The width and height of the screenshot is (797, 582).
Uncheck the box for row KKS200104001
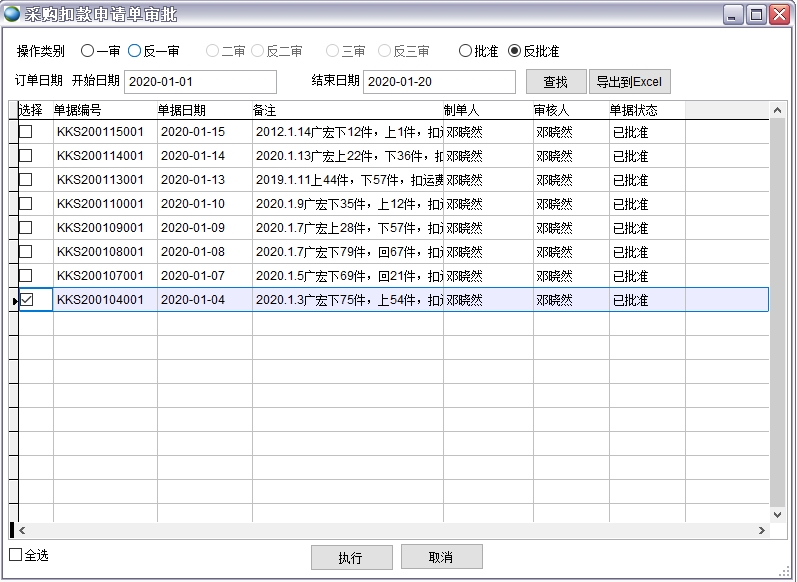26,300
